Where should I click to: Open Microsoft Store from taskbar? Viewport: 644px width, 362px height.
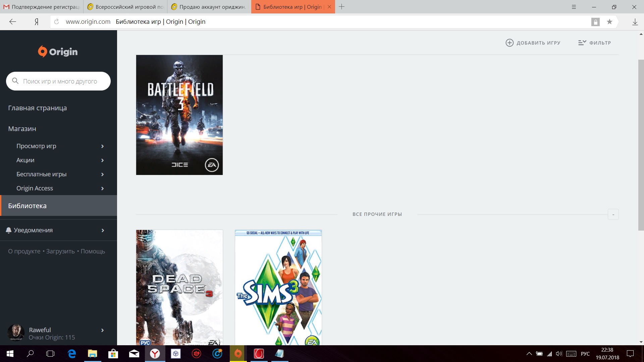pyautogui.click(x=113, y=354)
